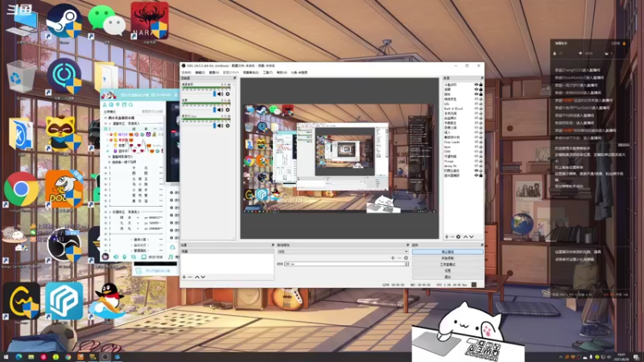
Task: Open WeChat desktop shortcut
Action: [x=107, y=22]
